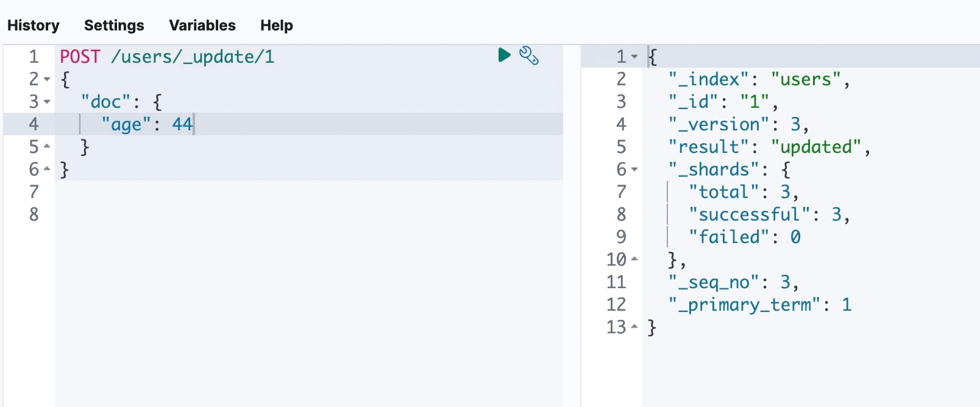980x407 pixels.
Task: Collapse request body at editor line 2
Action: click(x=47, y=79)
